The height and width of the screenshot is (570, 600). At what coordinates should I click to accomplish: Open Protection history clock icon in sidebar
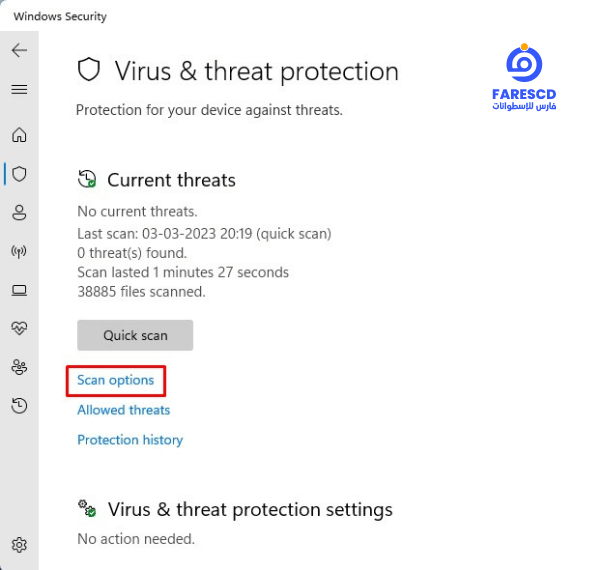click(x=19, y=406)
